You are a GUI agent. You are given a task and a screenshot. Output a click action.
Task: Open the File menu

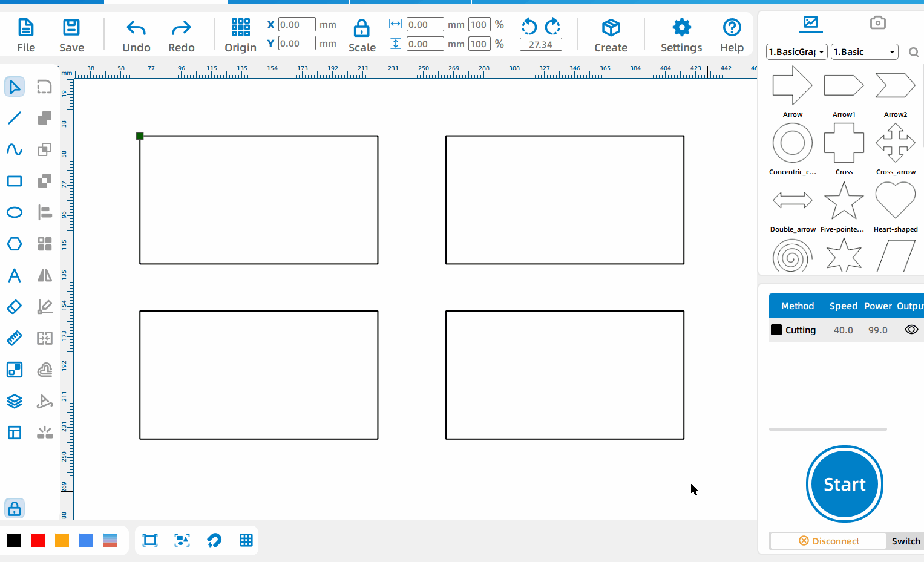[26, 36]
